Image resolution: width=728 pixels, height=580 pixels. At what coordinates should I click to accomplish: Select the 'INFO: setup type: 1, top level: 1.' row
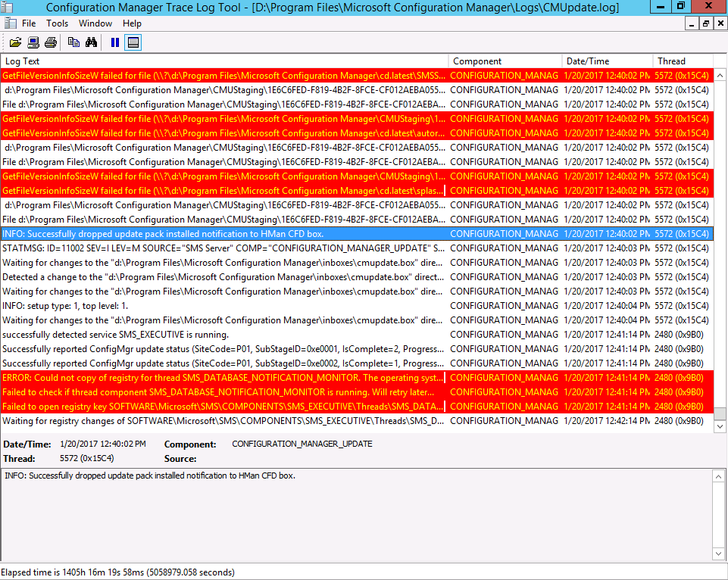(357, 306)
